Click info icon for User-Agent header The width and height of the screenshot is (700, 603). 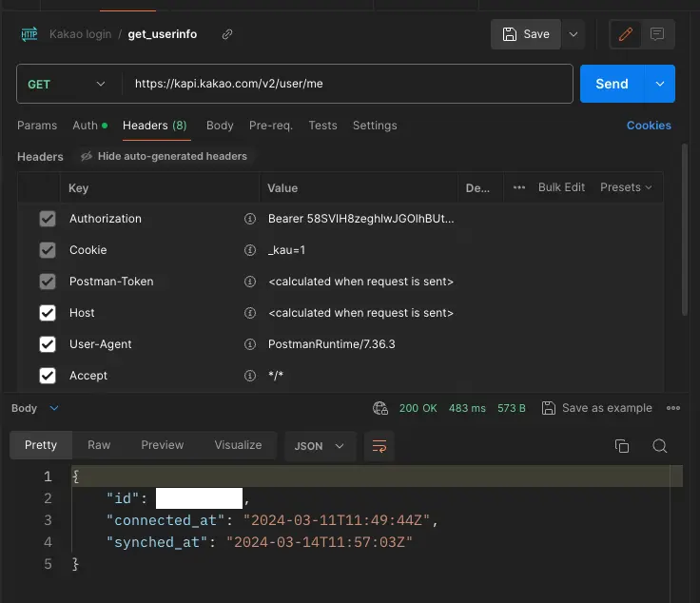pyautogui.click(x=250, y=344)
